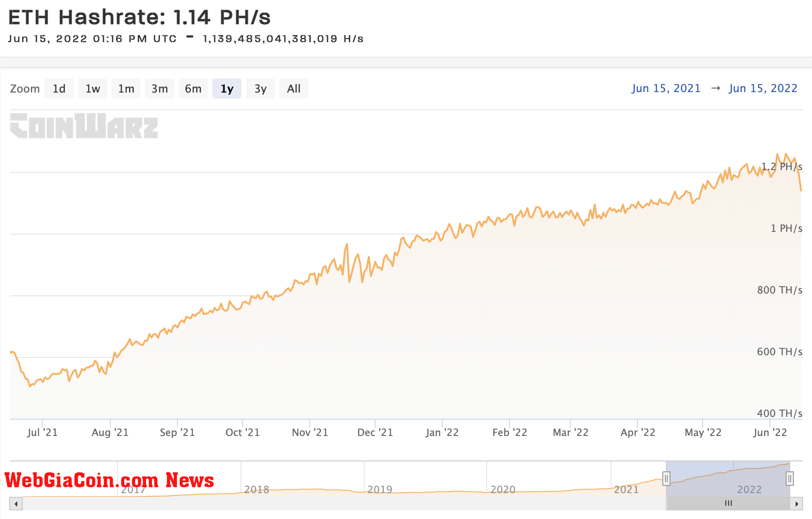Click the Zoom label

[25, 89]
